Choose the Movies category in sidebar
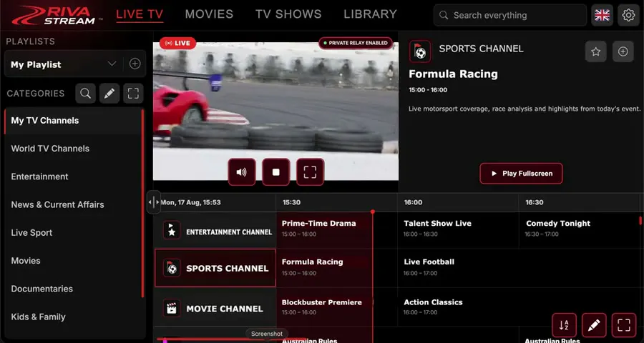644x343 pixels. coord(73,261)
